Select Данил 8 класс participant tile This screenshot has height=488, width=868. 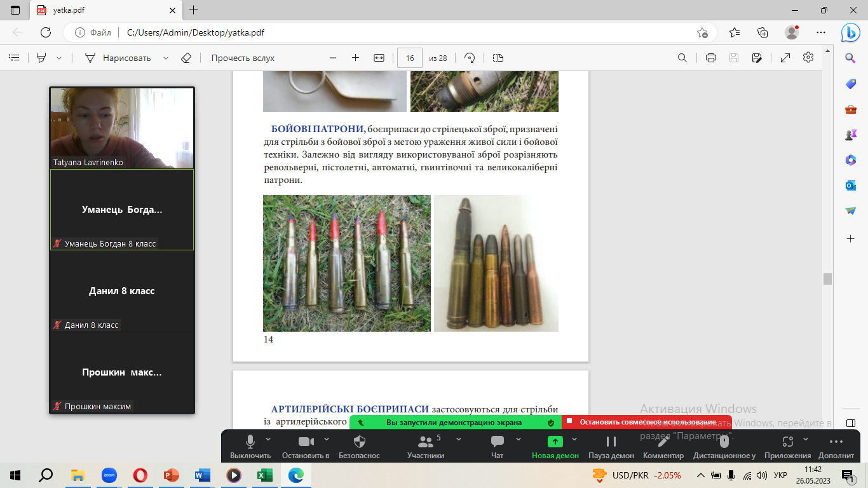(x=122, y=291)
